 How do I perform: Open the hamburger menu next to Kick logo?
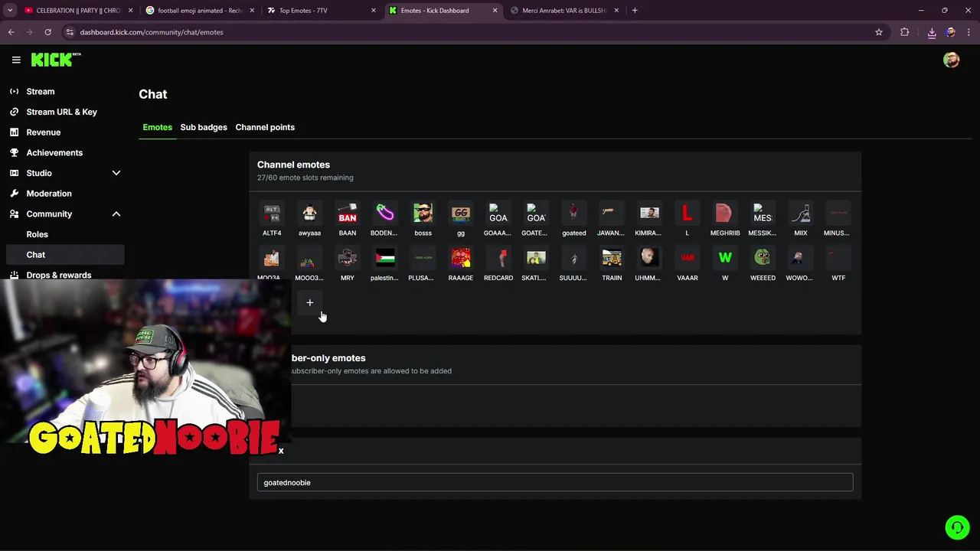point(16,60)
